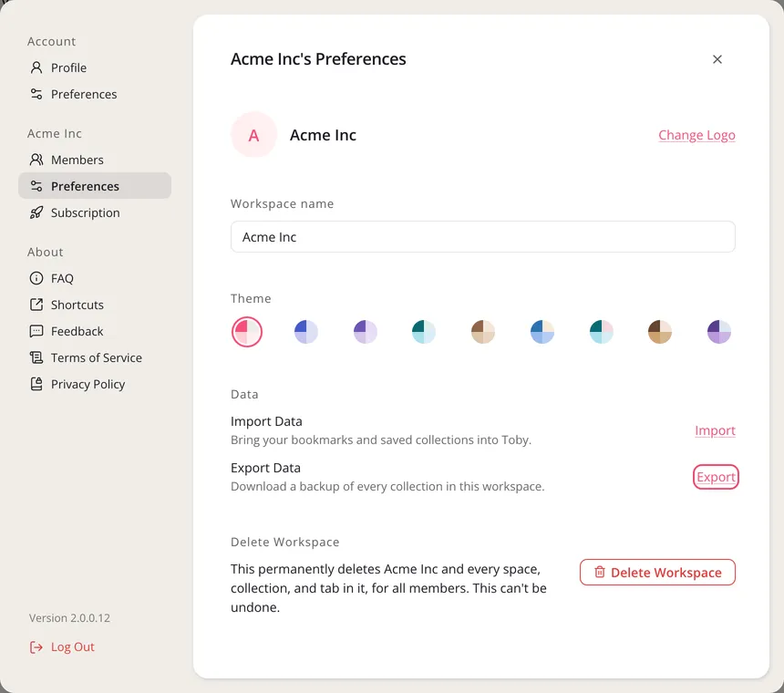This screenshot has width=784, height=693.
Task: Click the Import link
Action: 715,430
